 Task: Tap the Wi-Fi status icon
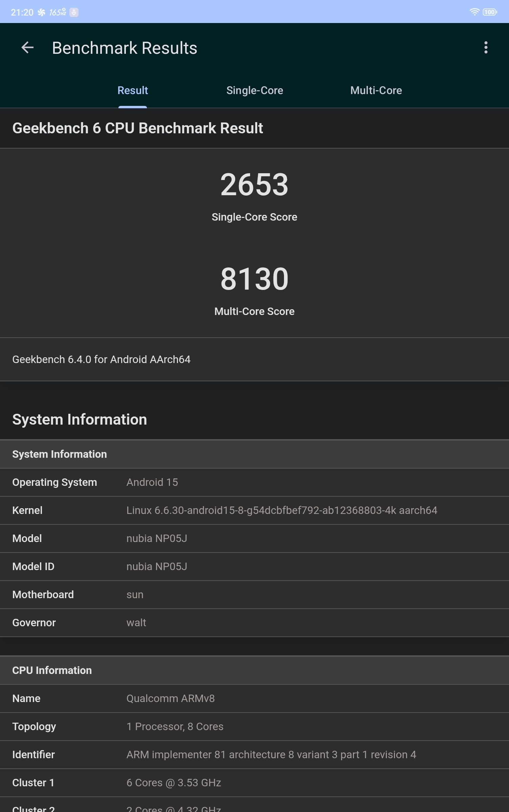pos(474,12)
